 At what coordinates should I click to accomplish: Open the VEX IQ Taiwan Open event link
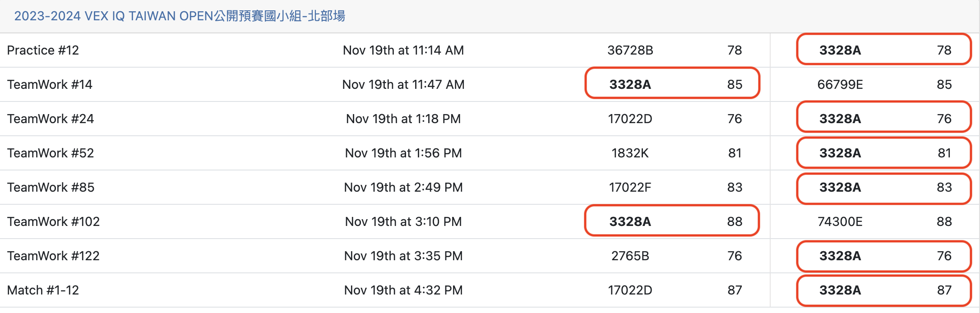coord(180,16)
